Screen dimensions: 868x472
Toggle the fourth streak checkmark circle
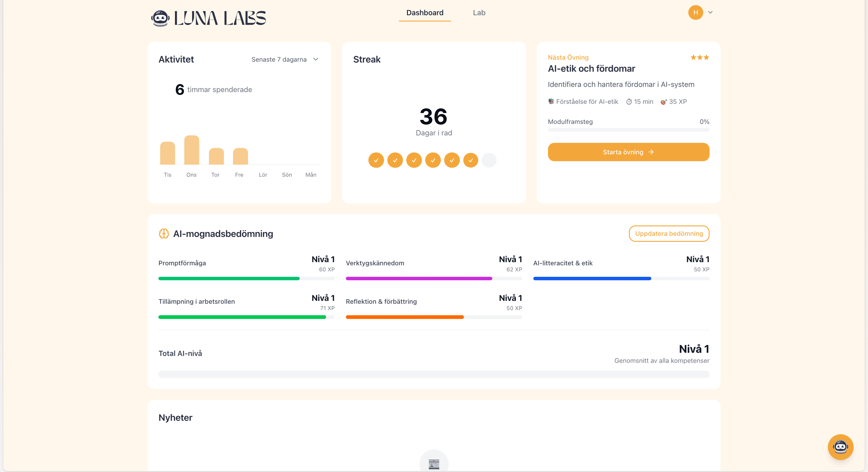(x=433, y=160)
